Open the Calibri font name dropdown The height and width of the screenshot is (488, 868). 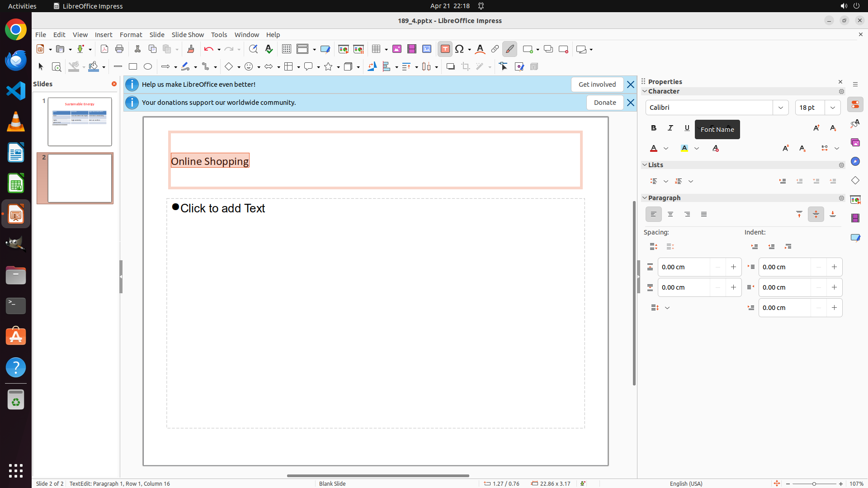point(781,108)
